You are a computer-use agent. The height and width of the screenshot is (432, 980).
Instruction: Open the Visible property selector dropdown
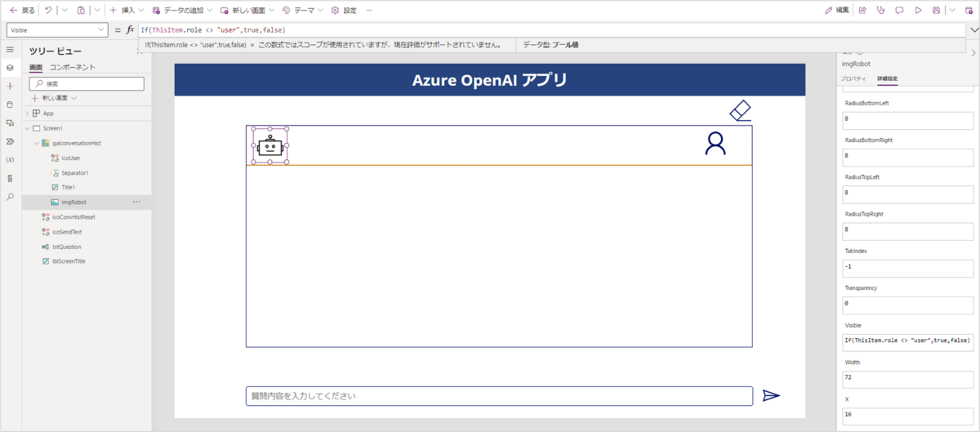[x=56, y=29]
